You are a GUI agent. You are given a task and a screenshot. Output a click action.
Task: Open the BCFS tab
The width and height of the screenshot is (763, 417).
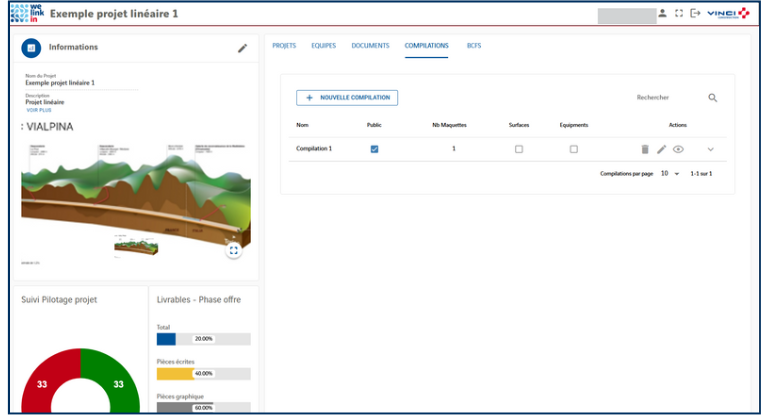pos(474,46)
